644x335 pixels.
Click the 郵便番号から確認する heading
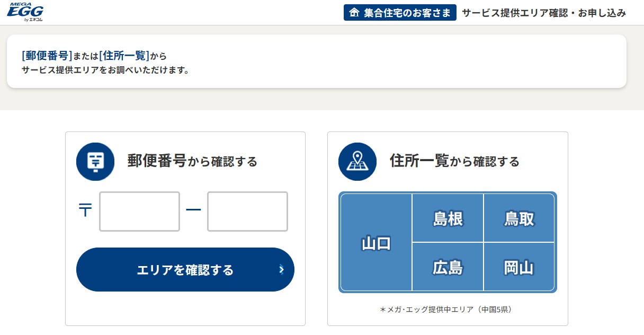[x=192, y=161]
